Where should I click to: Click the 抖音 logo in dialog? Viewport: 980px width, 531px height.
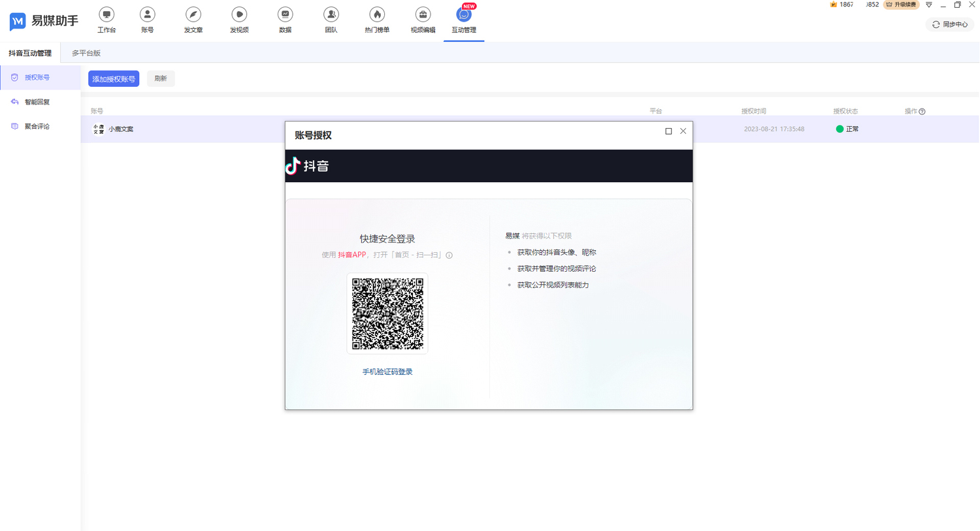[308, 166]
